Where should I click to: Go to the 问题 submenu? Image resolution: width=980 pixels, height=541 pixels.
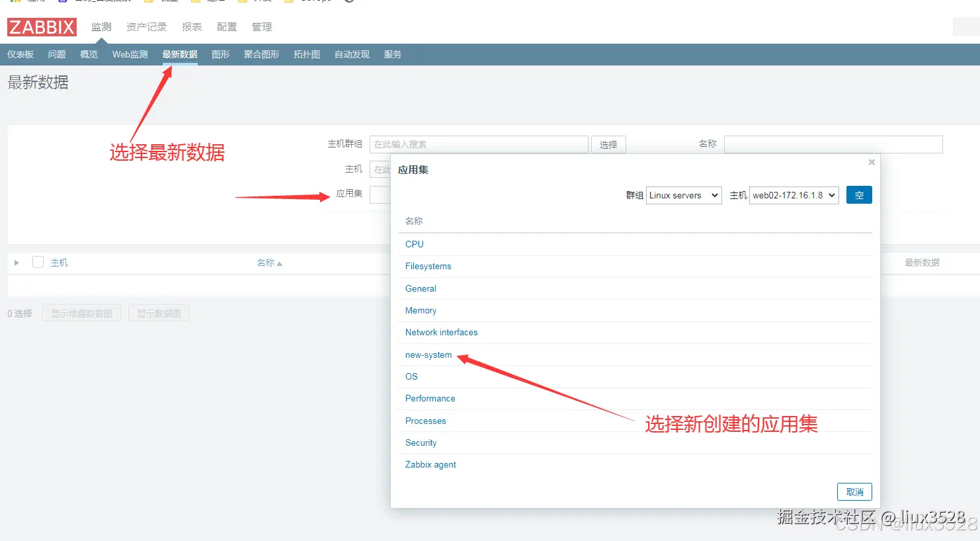click(x=57, y=54)
